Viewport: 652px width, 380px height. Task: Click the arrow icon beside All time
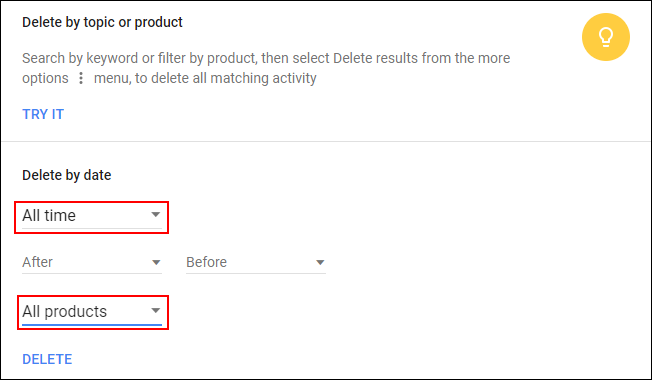156,215
